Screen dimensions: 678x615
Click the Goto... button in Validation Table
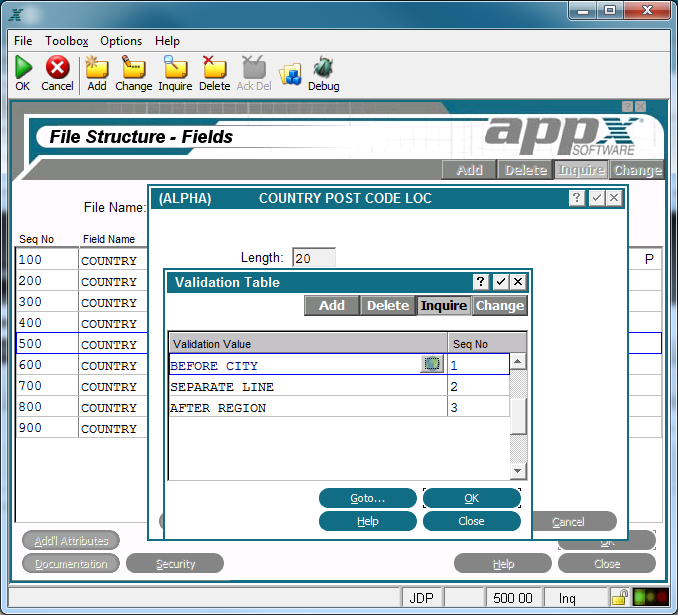368,498
